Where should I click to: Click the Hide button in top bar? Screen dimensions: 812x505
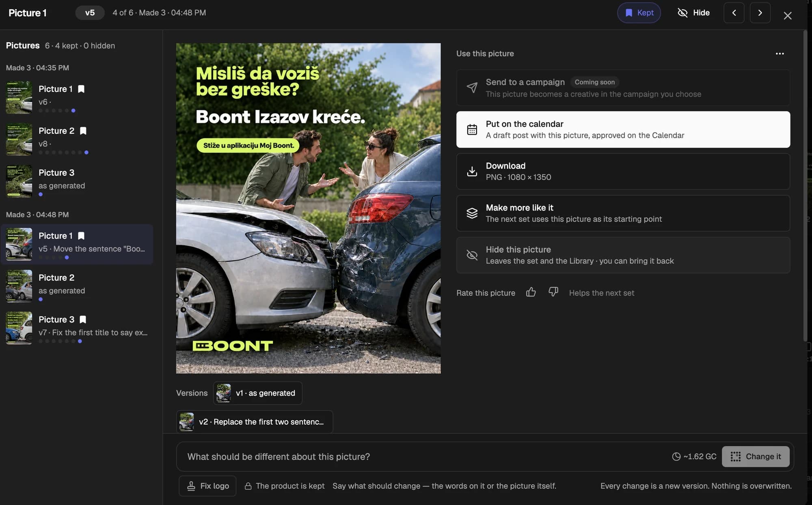point(694,13)
